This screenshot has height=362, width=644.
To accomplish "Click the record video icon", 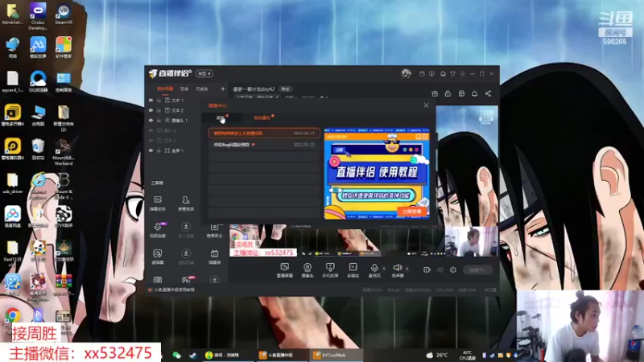I will pos(427,269).
